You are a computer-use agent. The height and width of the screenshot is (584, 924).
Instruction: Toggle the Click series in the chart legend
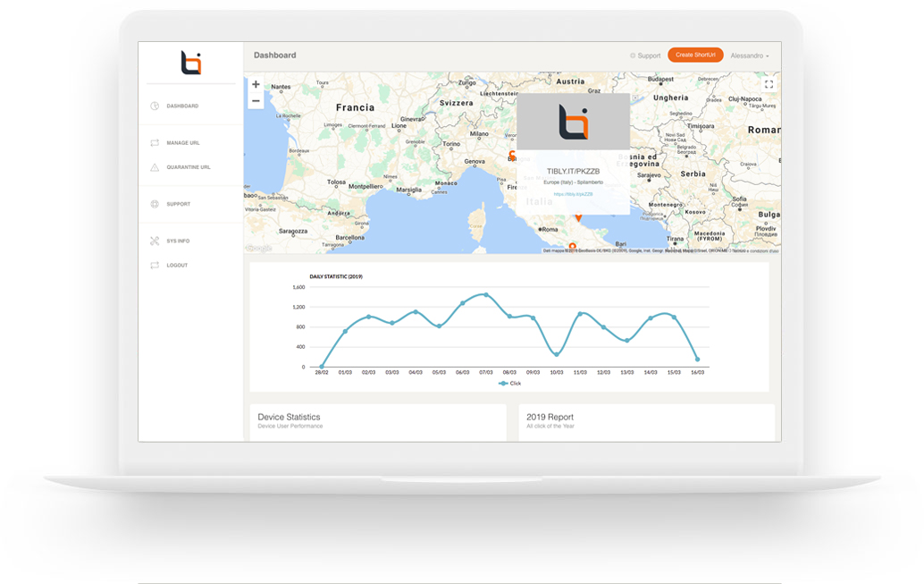509,384
